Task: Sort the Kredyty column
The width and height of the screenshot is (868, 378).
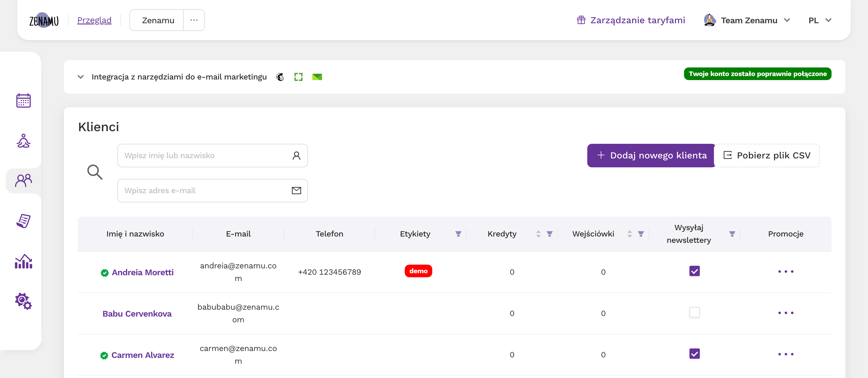Action: click(538, 234)
